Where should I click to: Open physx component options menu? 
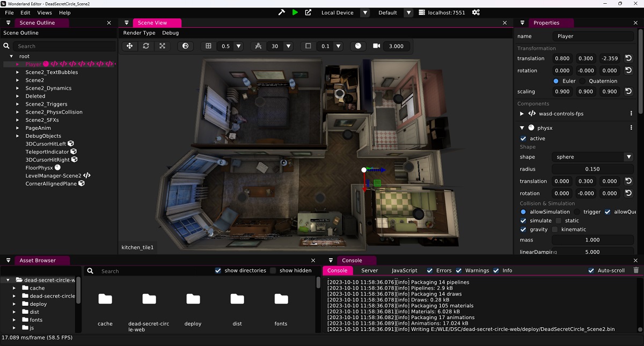pos(631,128)
